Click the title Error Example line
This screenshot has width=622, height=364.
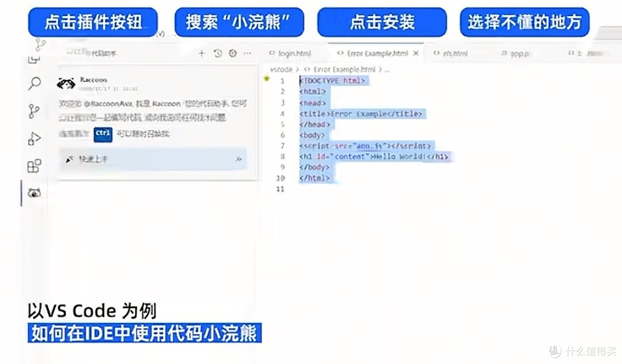coord(361,114)
